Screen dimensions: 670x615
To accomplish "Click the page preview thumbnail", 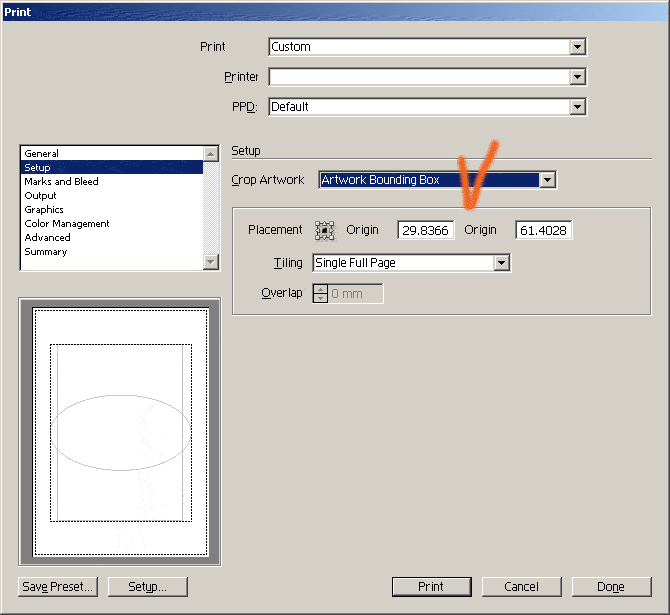I will (120, 432).
